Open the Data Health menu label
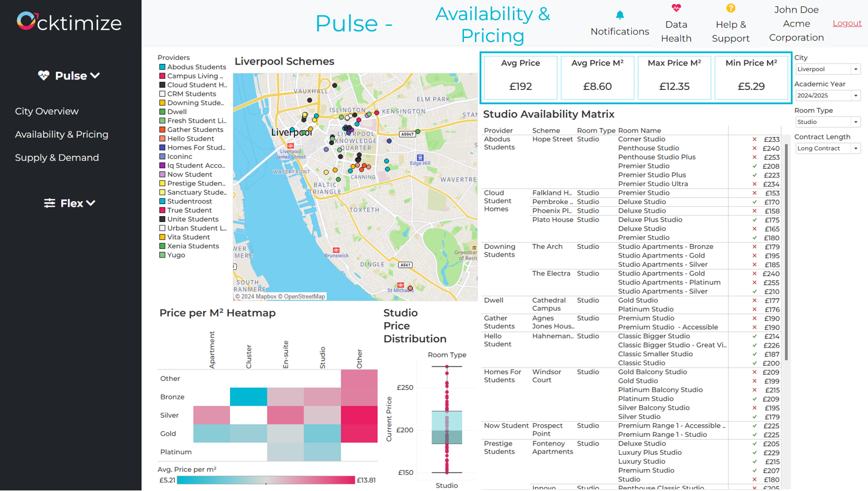The width and height of the screenshot is (868, 491). click(676, 32)
